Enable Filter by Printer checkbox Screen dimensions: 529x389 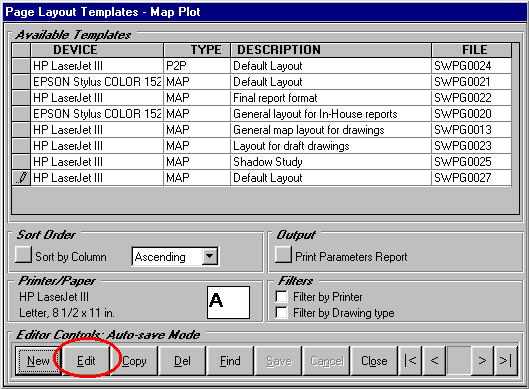[x=281, y=297]
